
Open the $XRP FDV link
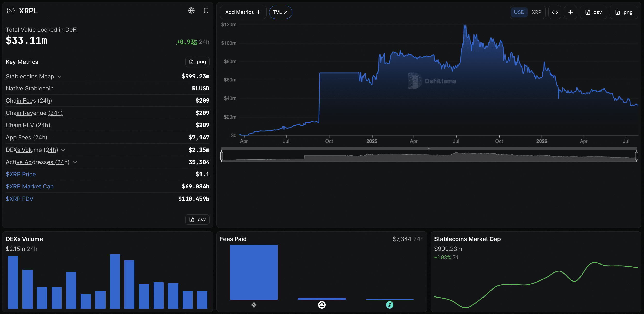point(19,199)
